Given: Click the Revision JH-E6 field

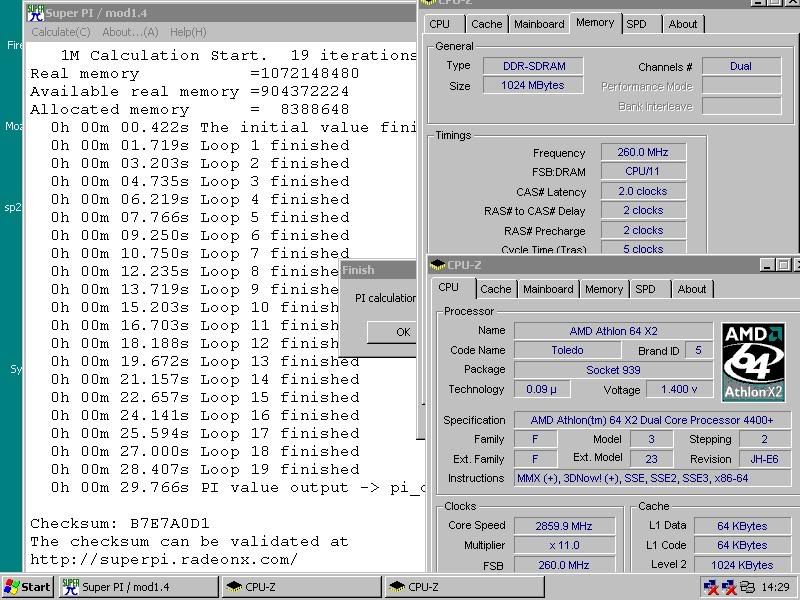Looking at the screenshot, I should [764, 459].
